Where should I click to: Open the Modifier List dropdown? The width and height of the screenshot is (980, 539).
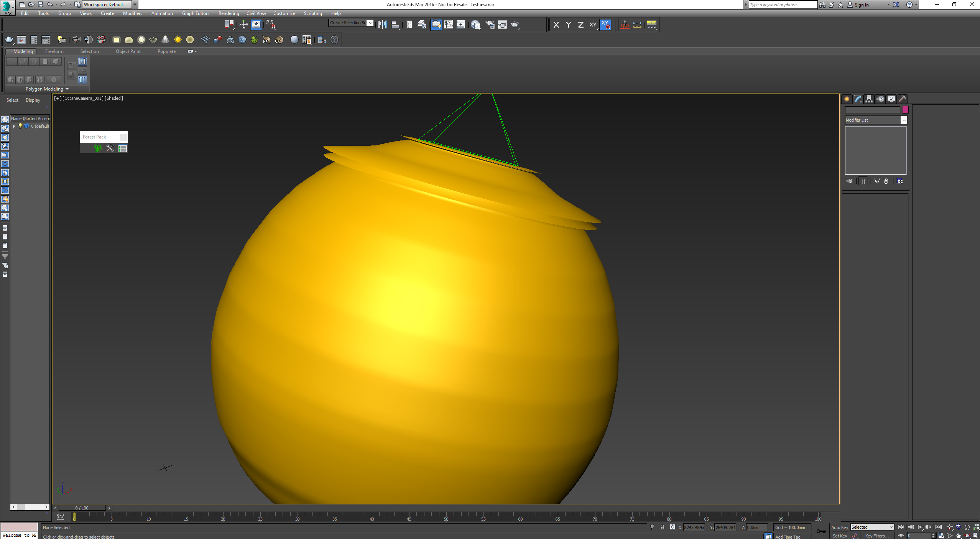(904, 120)
